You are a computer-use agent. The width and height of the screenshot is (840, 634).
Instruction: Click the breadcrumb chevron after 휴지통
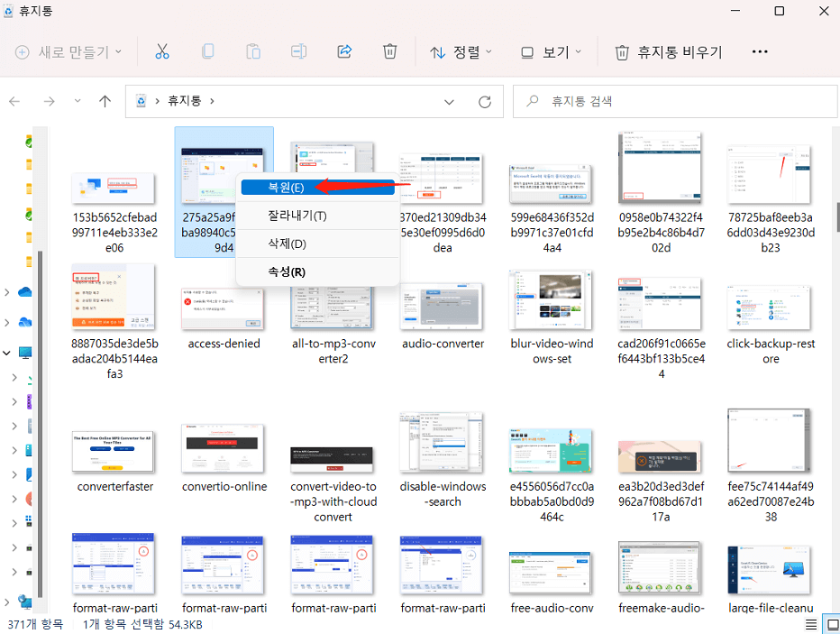(x=212, y=101)
